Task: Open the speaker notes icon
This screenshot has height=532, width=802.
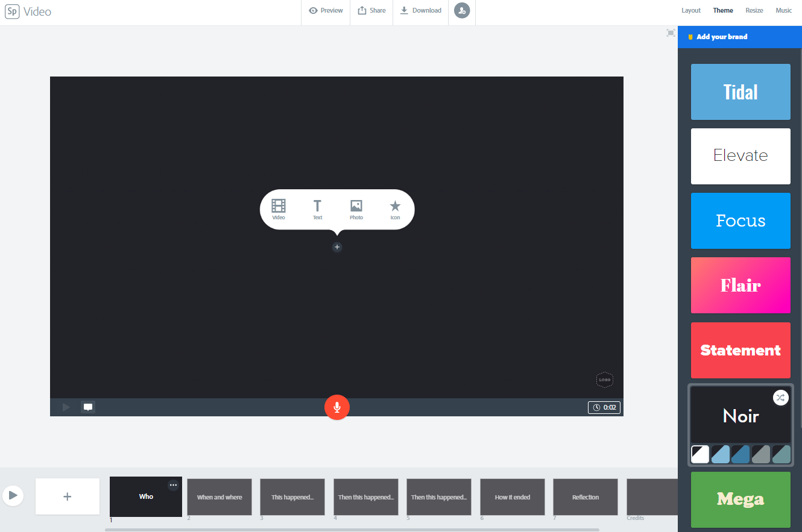Action: pos(88,407)
